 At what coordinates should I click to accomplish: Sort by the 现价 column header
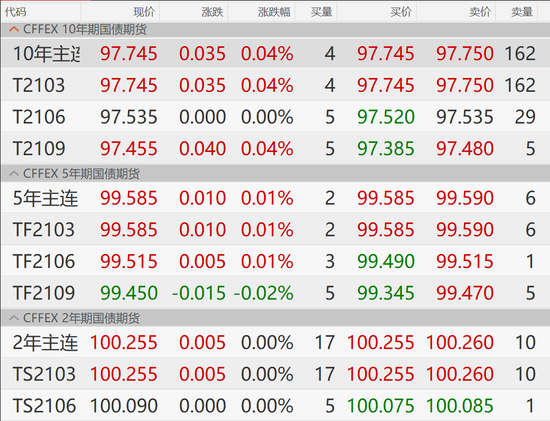tap(144, 12)
